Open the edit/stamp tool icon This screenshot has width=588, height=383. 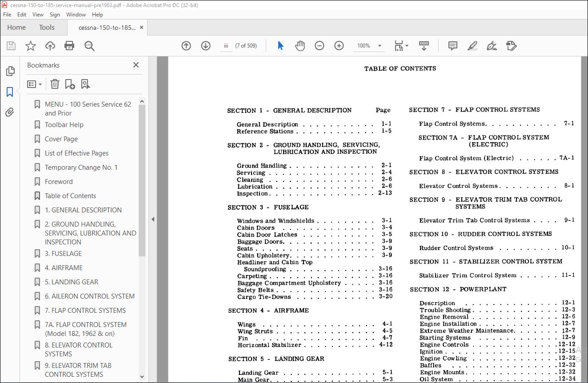pos(511,46)
